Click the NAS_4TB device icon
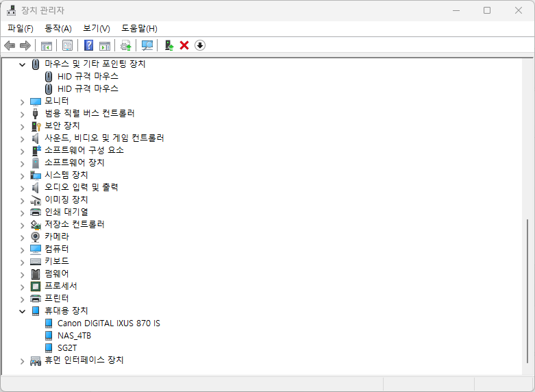The height and width of the screenshot is (392, 535). (x=49, y=335)
